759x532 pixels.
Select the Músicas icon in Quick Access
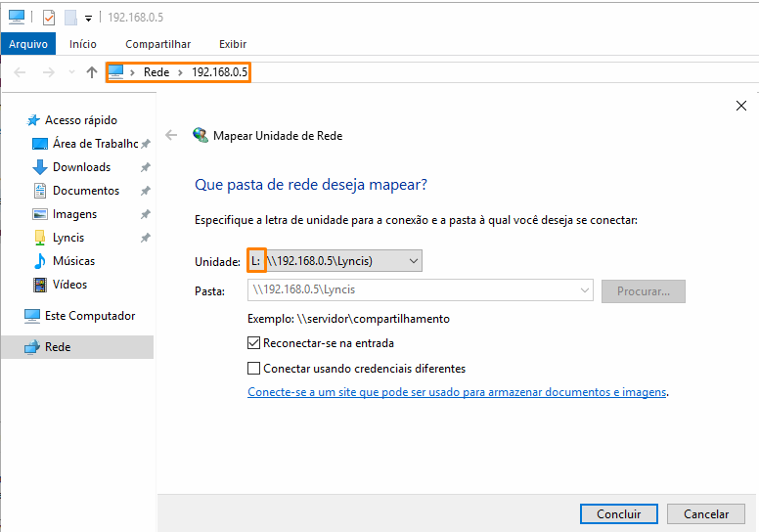pos(40,261)
